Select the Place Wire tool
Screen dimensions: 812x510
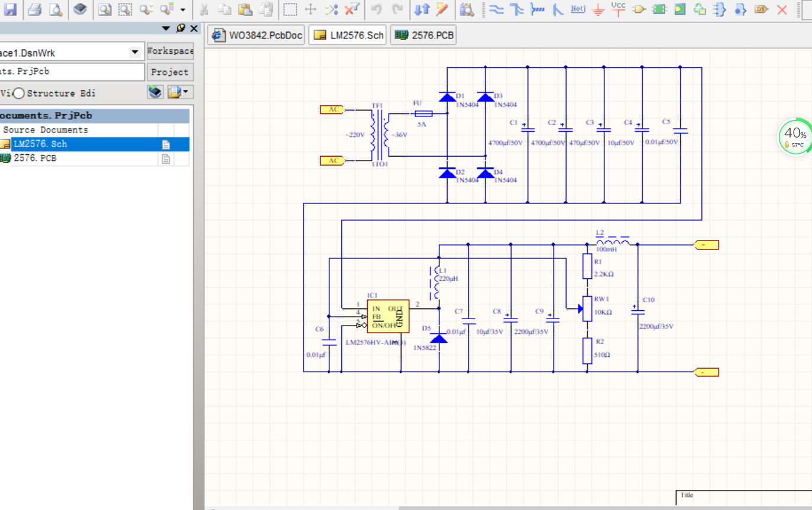coord(497,9)
